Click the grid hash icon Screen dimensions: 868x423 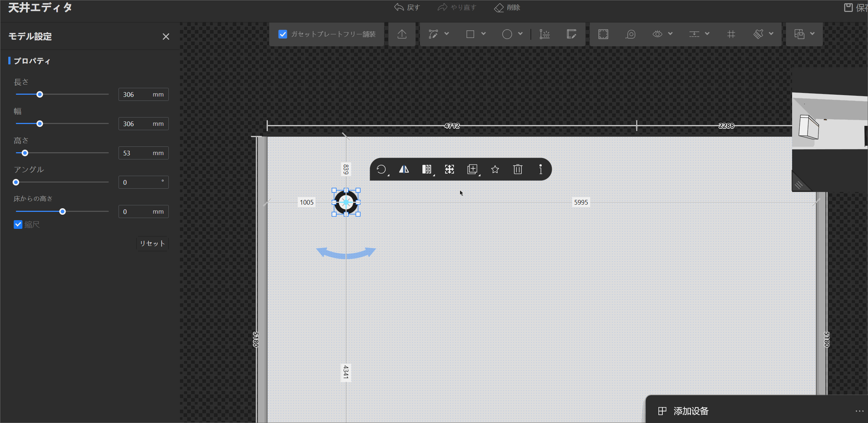731,34
